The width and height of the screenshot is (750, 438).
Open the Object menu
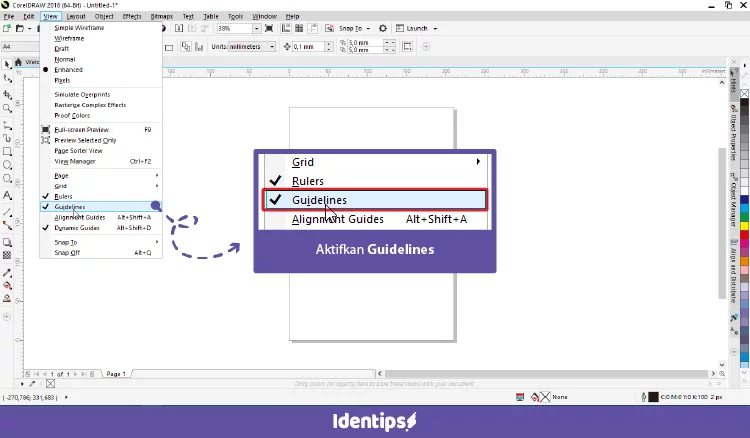tap(104, 16)
